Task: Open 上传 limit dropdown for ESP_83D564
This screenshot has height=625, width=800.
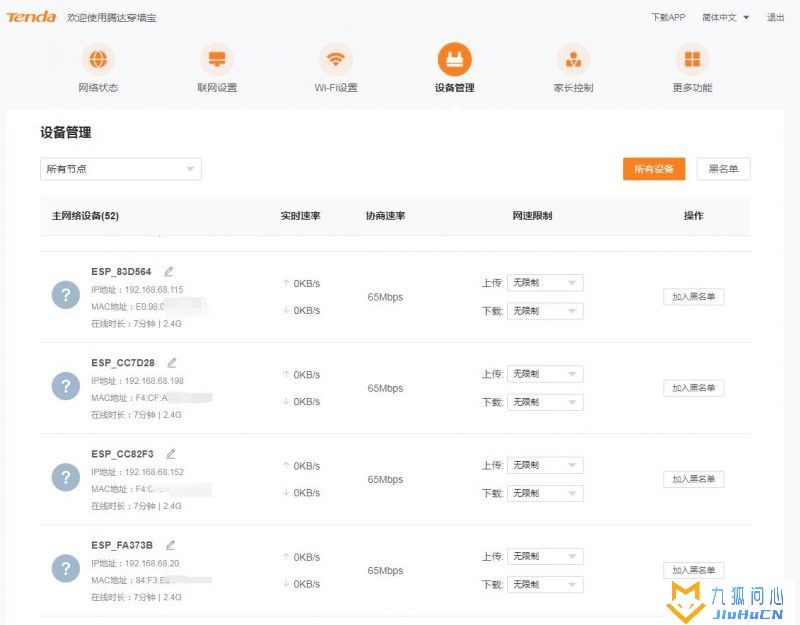Action: (x=545, y=283)
